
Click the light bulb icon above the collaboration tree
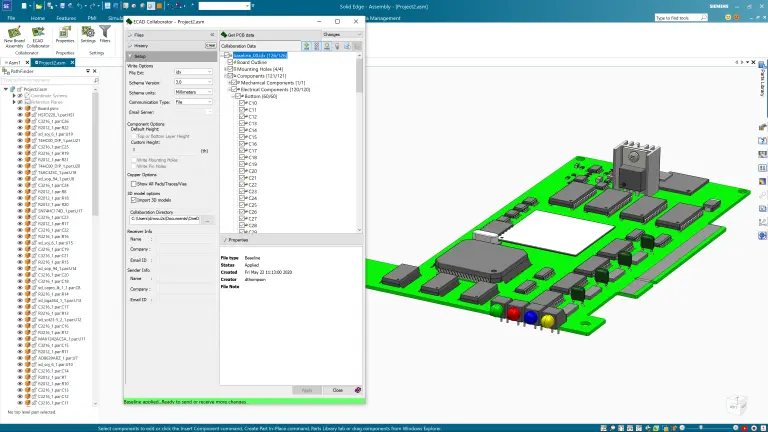[x=337, y=46]
